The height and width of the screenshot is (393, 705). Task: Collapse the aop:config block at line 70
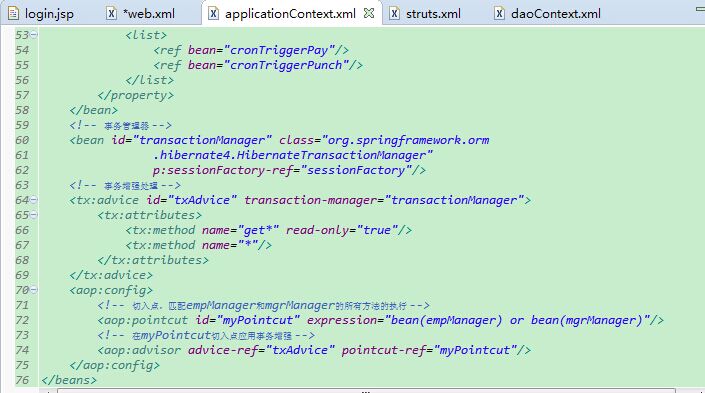click(34, 290)
